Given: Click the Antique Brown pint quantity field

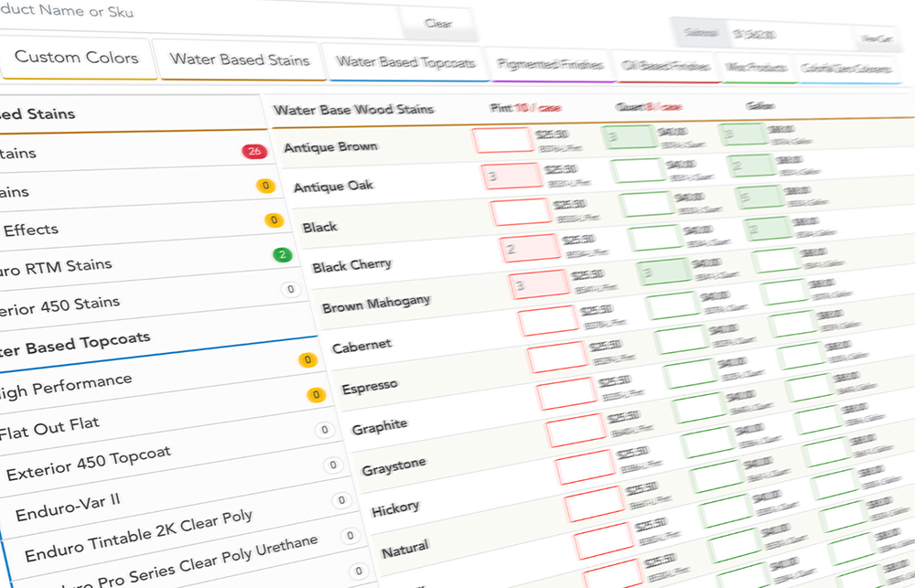Looking at the screenshot, I should [x=503, y=140].
